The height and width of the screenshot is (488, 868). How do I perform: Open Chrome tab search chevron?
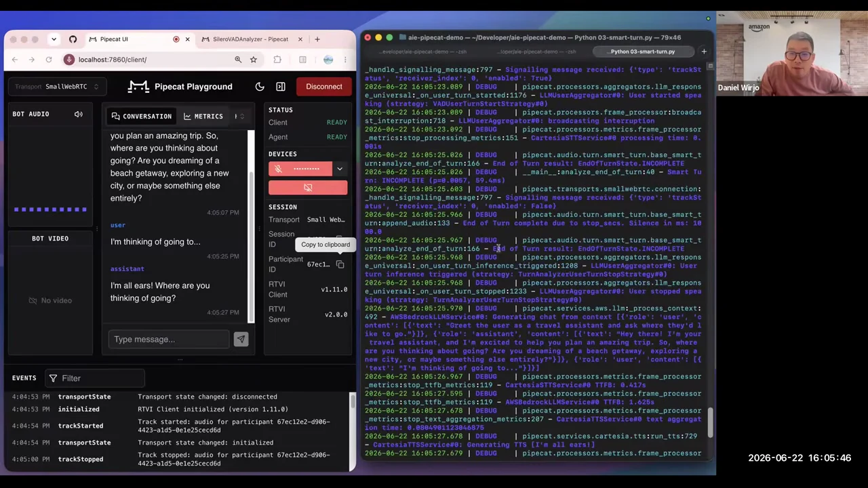pos(54,39)
